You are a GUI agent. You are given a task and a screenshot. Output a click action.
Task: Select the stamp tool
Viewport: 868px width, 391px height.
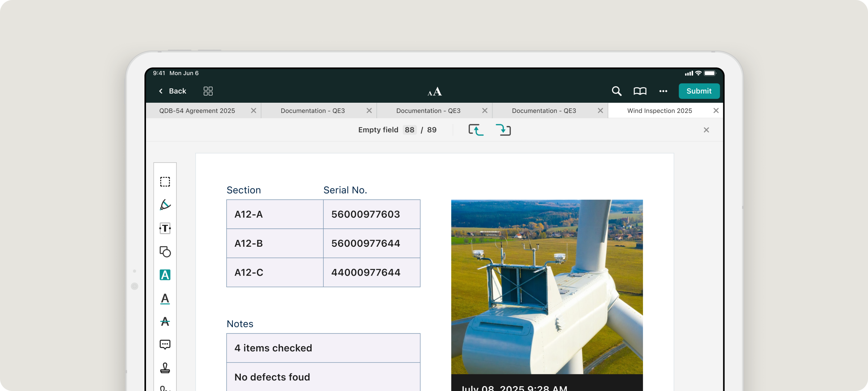pos(165,368)
